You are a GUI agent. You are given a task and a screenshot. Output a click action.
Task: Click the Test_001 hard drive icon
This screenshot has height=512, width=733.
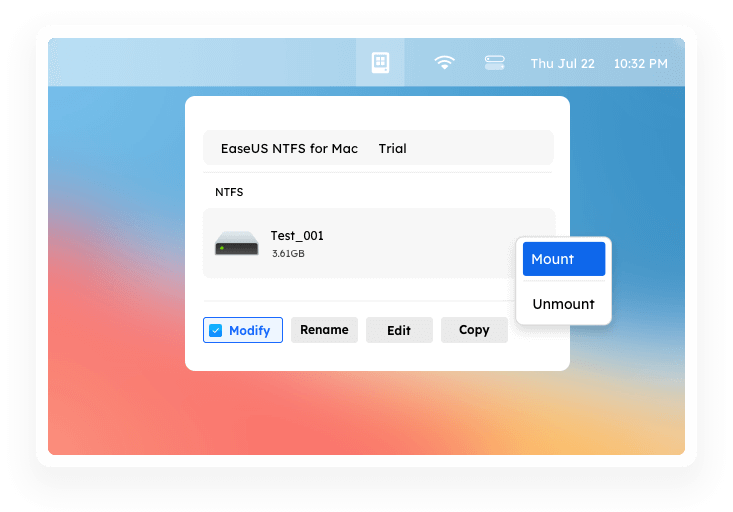pos(236,243)
